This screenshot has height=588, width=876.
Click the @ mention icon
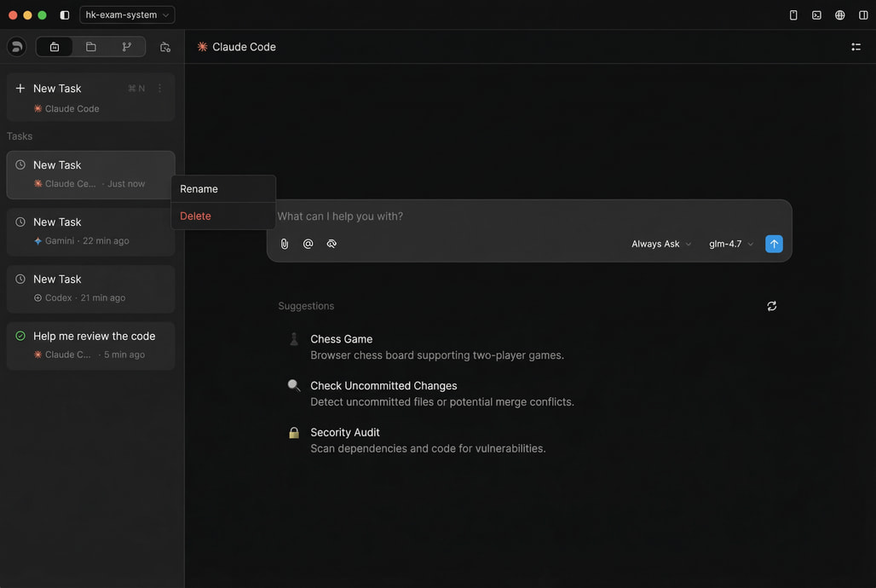(x=308, y=244)
